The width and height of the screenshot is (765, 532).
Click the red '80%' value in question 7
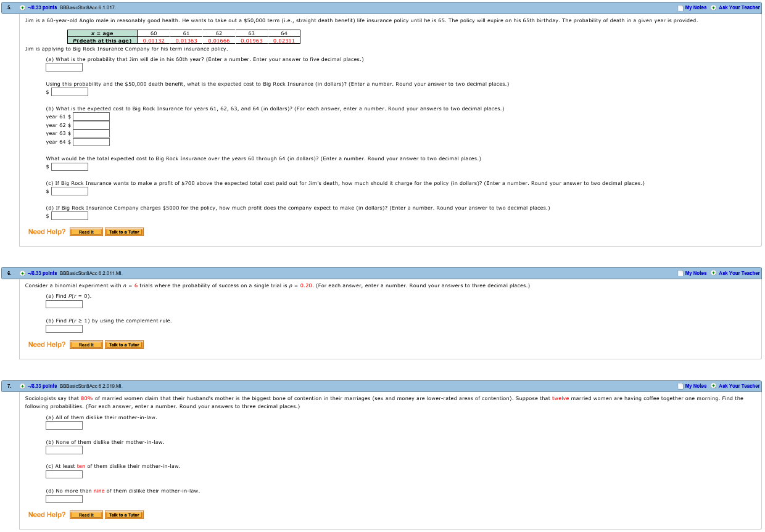[x=86, y=398]
